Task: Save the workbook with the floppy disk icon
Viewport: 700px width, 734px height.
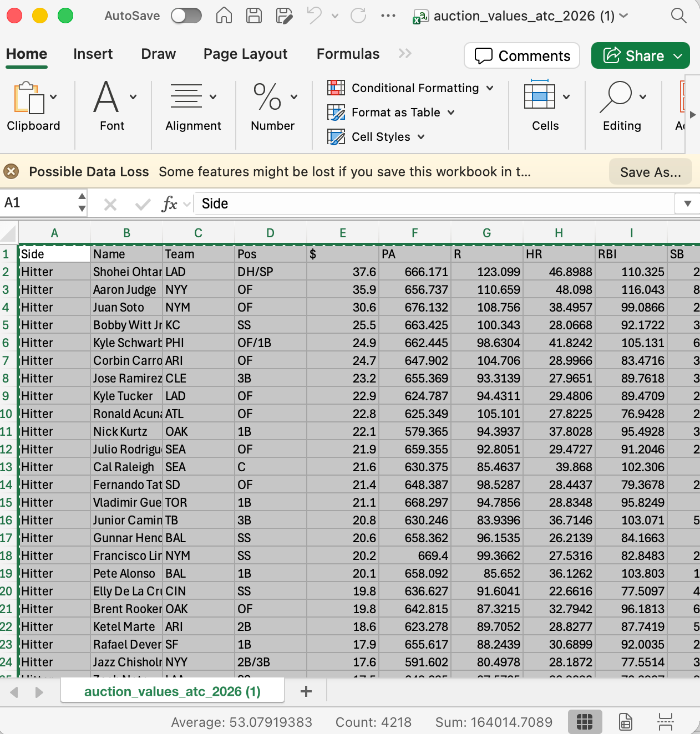Action: tap(254, 16)
